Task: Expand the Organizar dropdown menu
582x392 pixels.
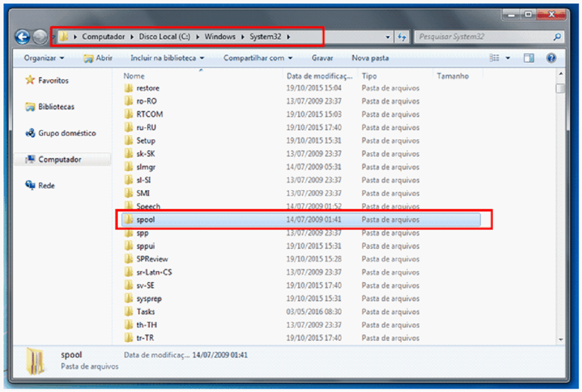Action: (x=44, y=58)
